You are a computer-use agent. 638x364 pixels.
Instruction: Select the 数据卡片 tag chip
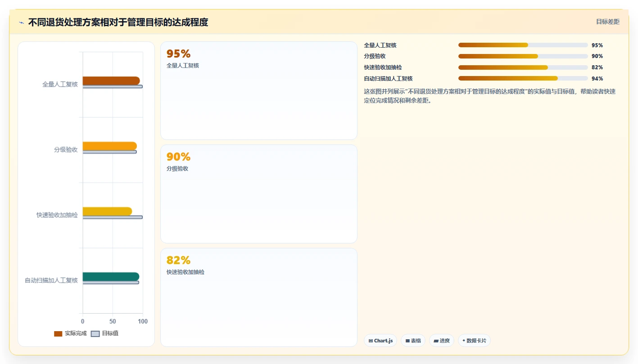click(x=474, y=341)
